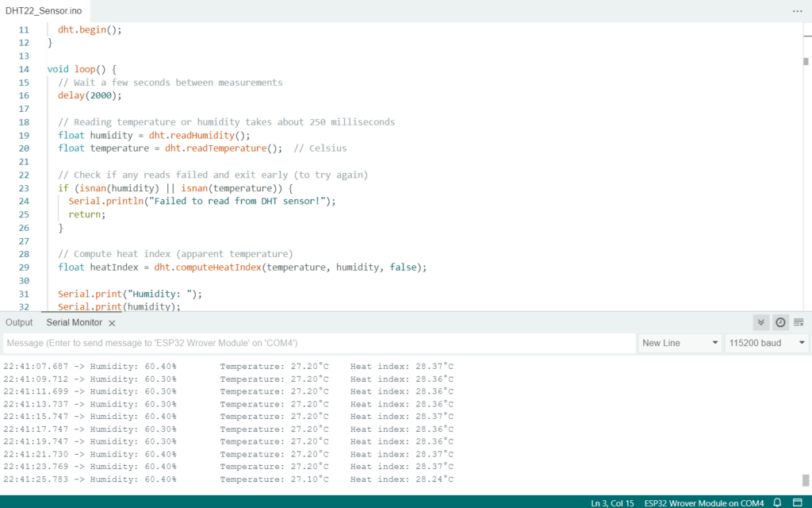This screenshot has height=508, width=812.
Task: Click Ln 3, Col 15 cursor position
Action: tap(612, 502)
